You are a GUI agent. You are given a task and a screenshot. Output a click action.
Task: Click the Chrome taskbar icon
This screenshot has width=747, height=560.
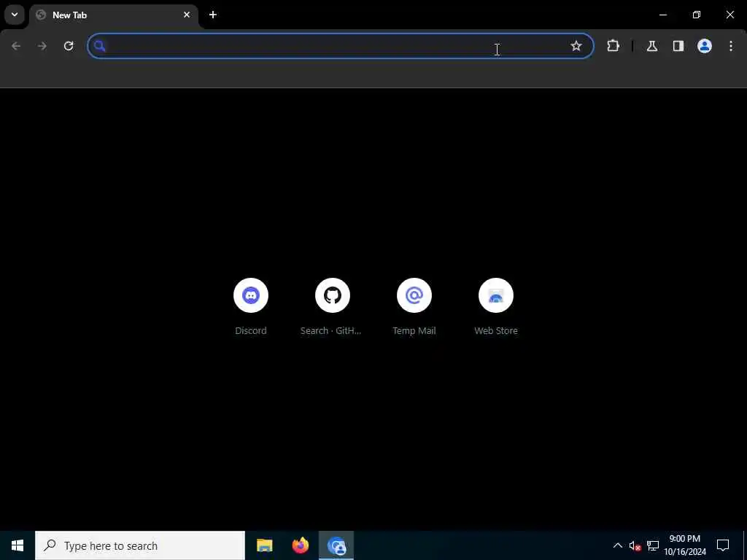336,545
